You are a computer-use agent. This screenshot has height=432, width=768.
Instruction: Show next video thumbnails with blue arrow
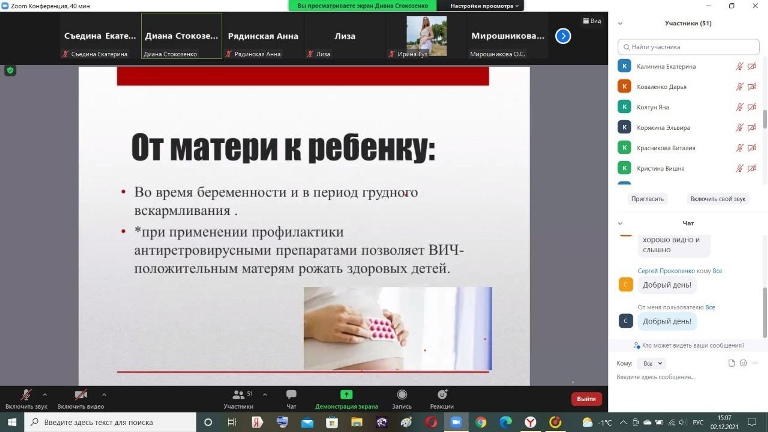click(563, 36)
